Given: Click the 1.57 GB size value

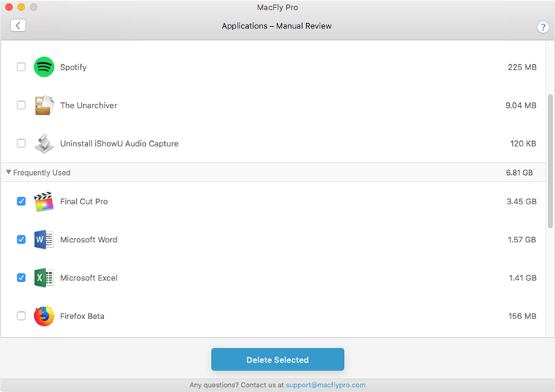Looking at the screenshot, I should [x=522, y=240].
